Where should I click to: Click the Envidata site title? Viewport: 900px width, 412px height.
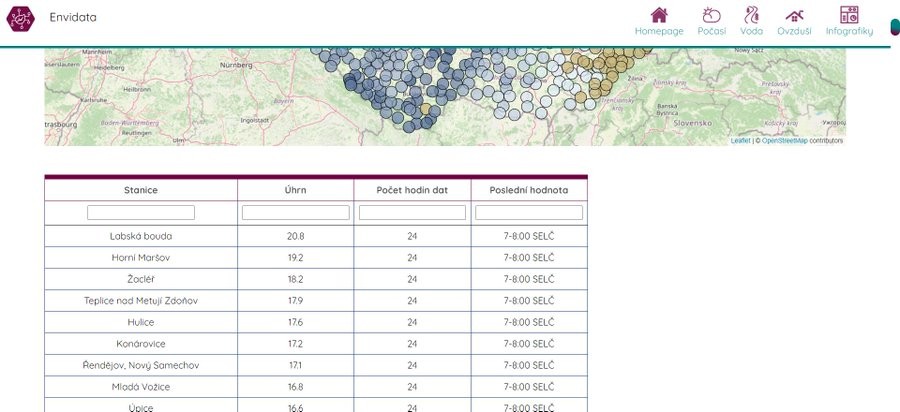[73, 17]
